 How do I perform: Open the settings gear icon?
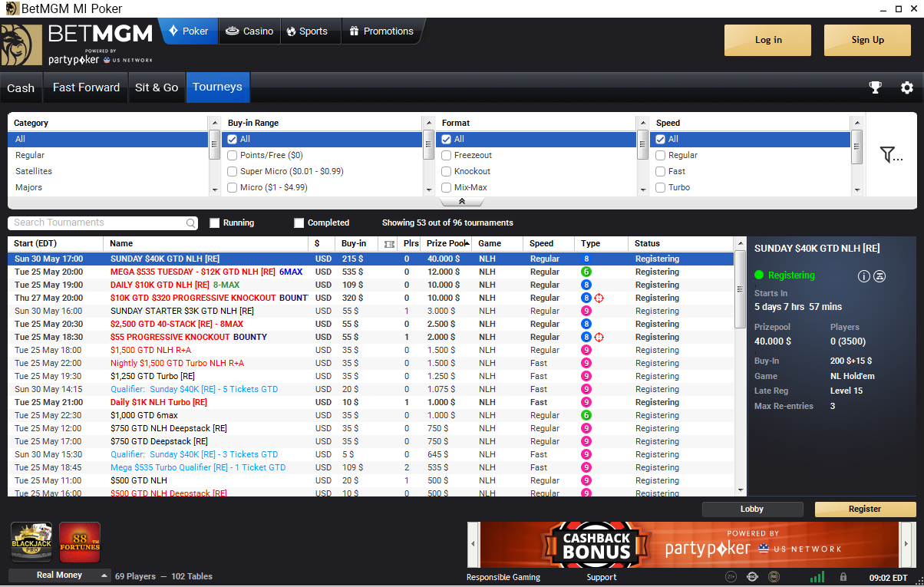(x=907, y=87)
